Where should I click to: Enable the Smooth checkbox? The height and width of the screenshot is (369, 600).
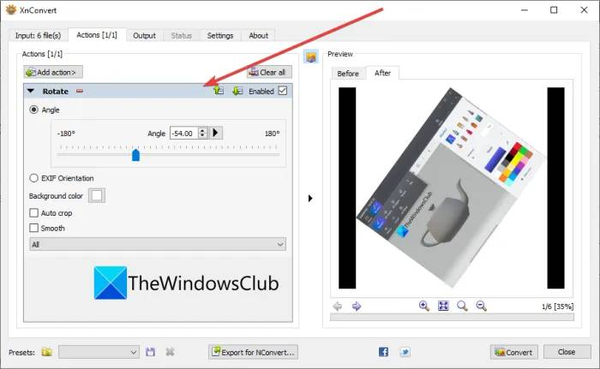34,228
